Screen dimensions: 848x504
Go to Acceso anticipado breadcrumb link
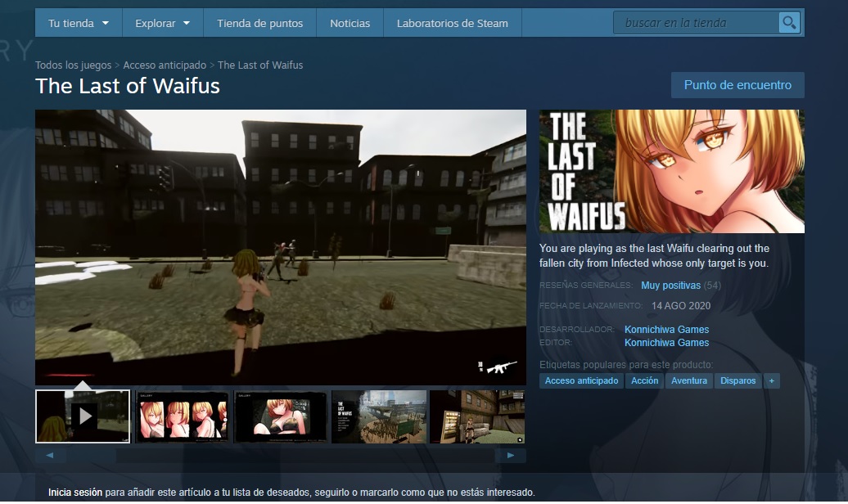click(165, 65)
